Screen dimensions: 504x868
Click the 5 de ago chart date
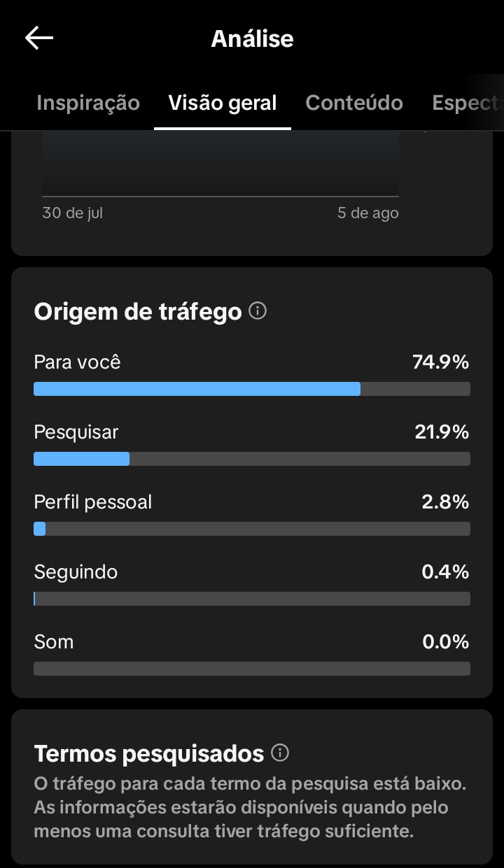(x=368, y=213)
